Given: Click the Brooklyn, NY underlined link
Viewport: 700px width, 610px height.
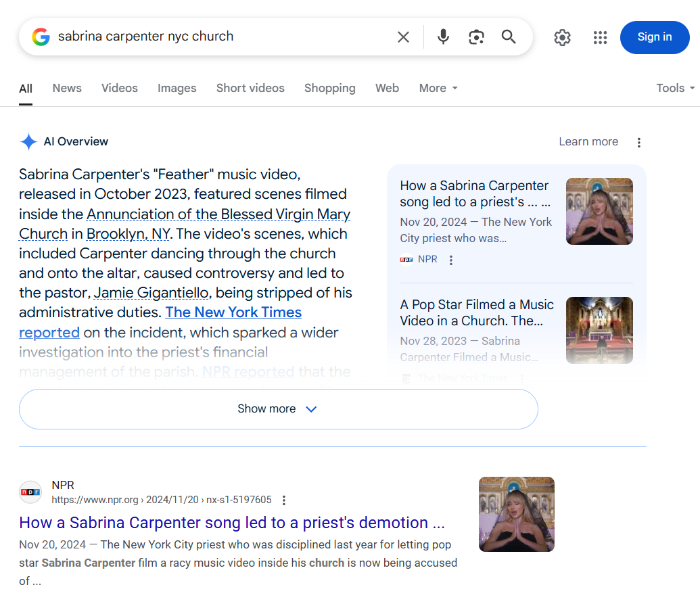Looking at the screenshot, I should (x=128, y=234).
